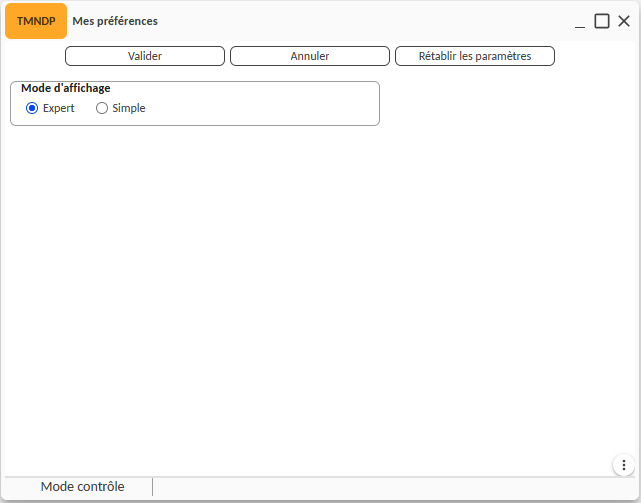The image size is (641, 503).
Task: Click the Mes préférences window title
Action: click(115, 21)
